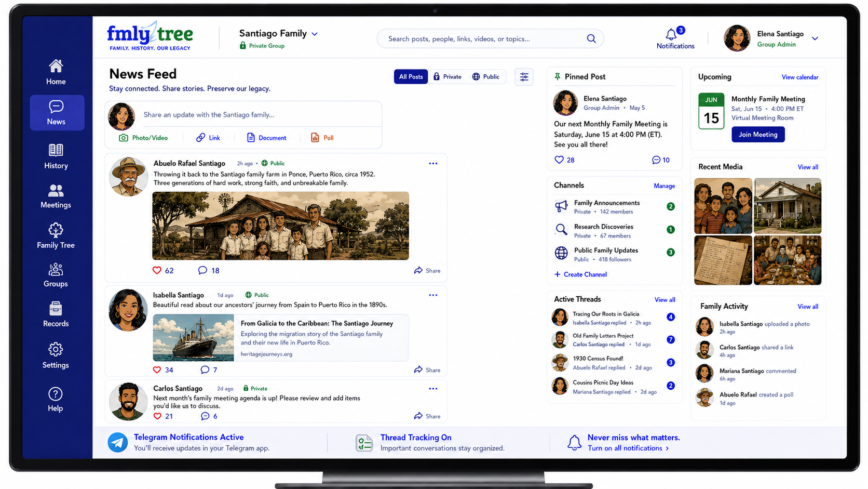Open the Santiago Family group dropdown
Image resolution: width=868 pixels, height=489 pixels.
(278, 34)
